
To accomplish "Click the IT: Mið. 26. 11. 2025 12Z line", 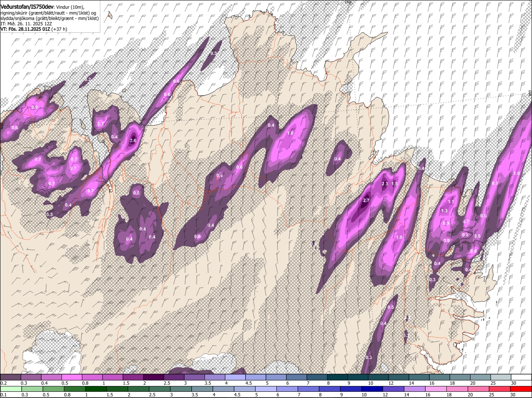I will click(x=26, y=24).
